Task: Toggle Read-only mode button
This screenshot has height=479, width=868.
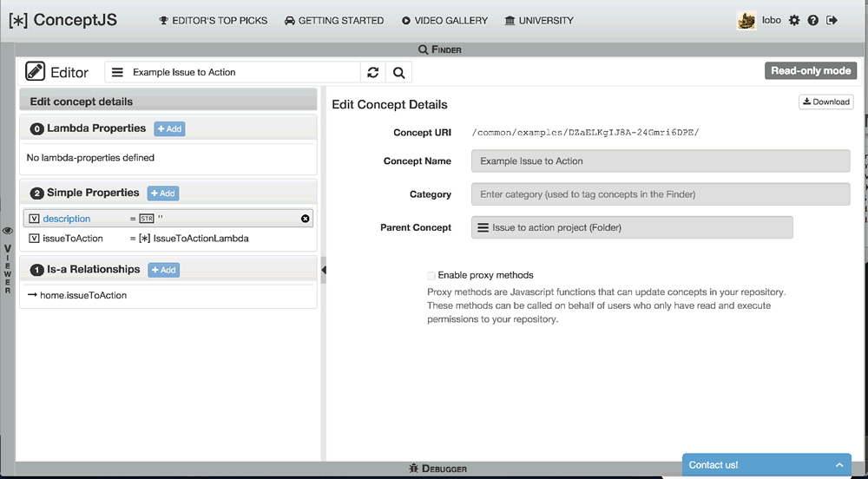Action: pos(811,71)
